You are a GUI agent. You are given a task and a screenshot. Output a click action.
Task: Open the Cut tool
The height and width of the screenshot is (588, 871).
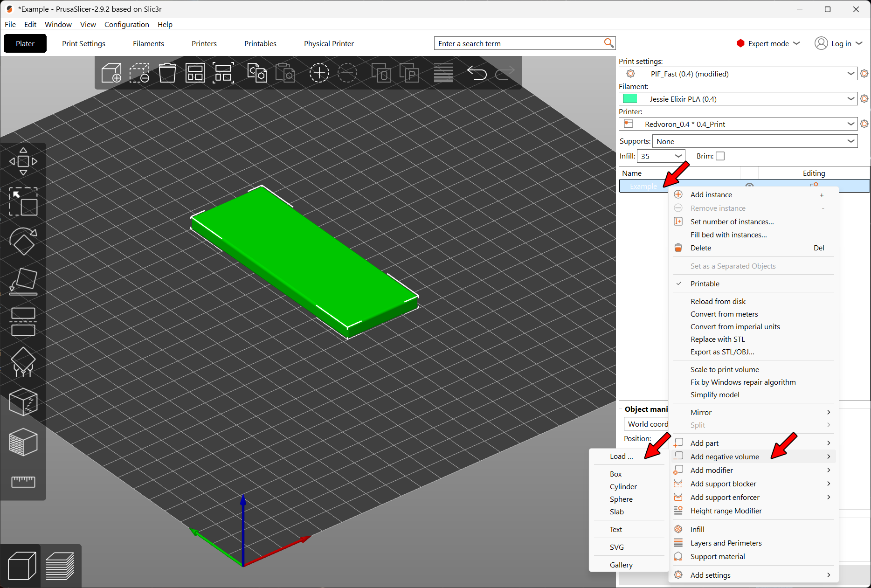(23, 322)
